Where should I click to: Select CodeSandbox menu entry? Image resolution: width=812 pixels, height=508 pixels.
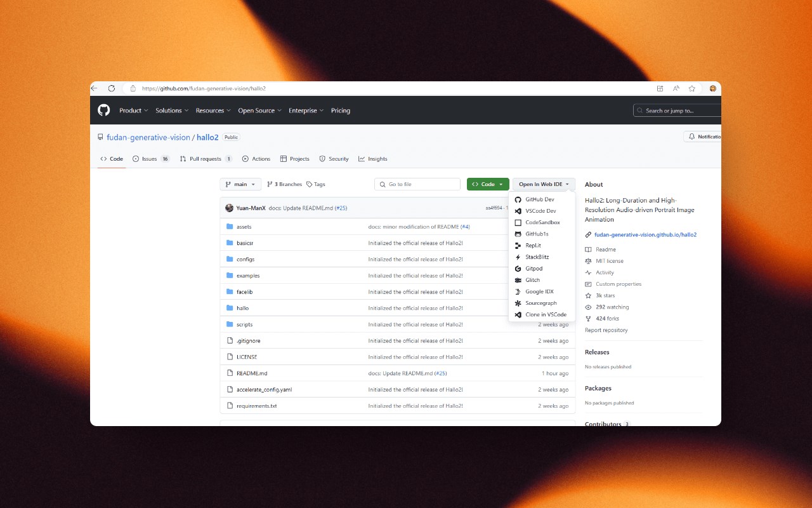coord(542,222)
